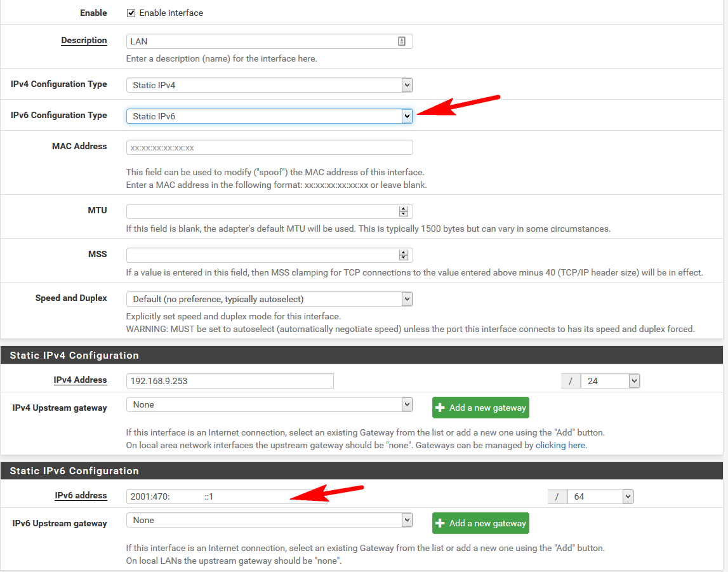Click the Description text field containing LAN
The height and width of the screenshot is (572, 728).
tap(260, 41)
